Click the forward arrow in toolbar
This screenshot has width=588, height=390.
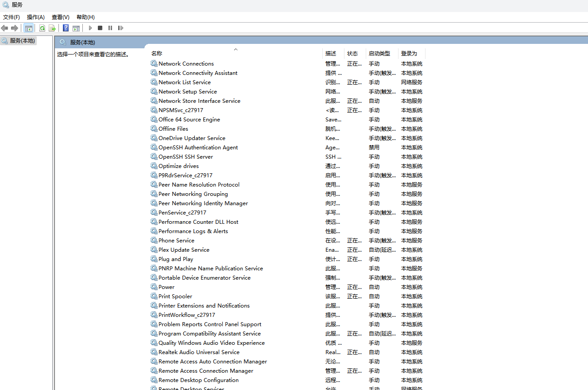(x=15, y=28)
